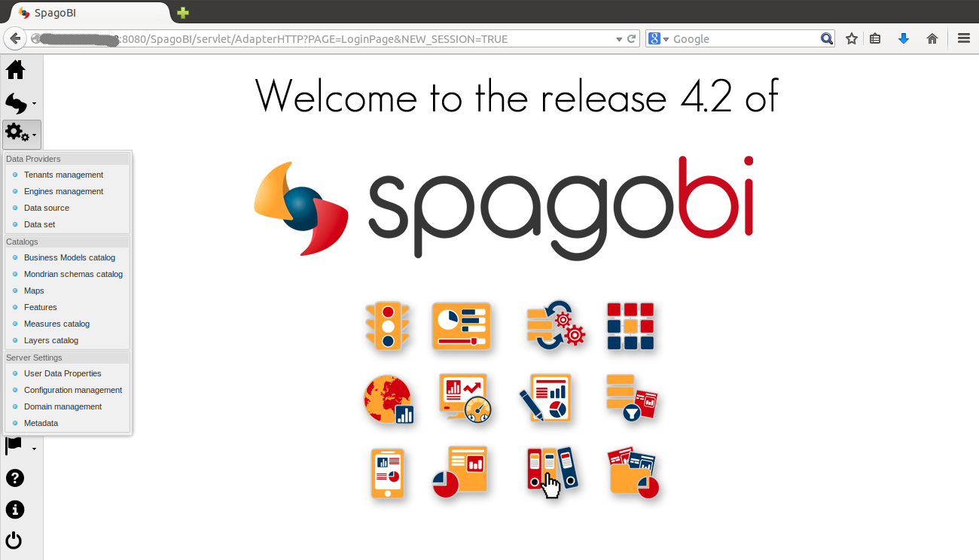Open Domain management
Image resolution: width=979 pixels, height=560 pixels.
(63, 406)
